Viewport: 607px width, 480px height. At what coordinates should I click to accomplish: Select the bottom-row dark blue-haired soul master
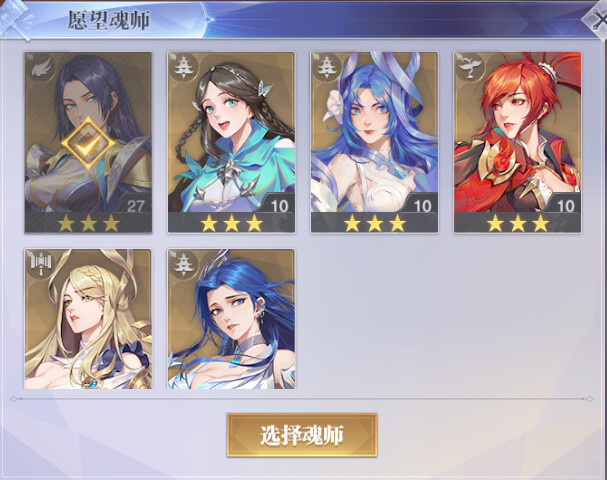(x=231, y=319)
